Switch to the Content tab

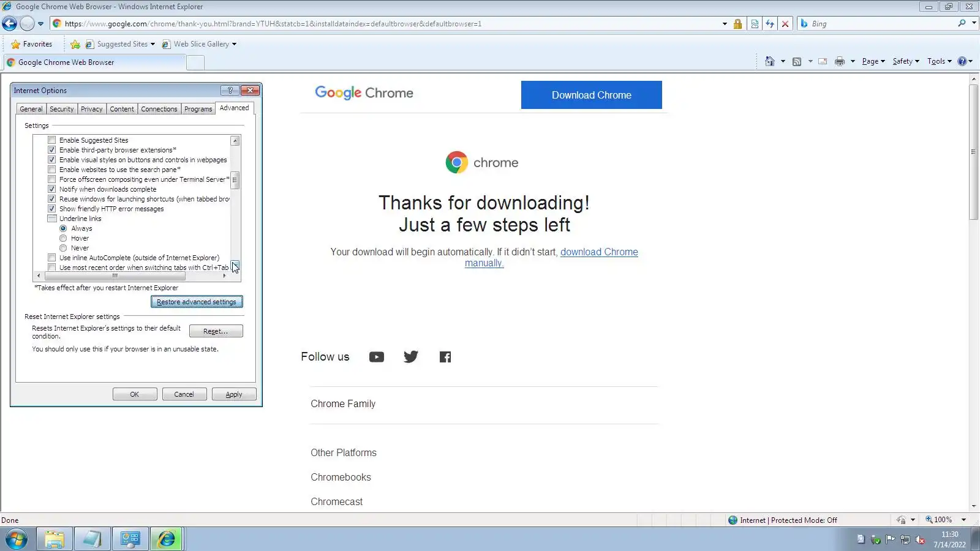tap(122, 109)
